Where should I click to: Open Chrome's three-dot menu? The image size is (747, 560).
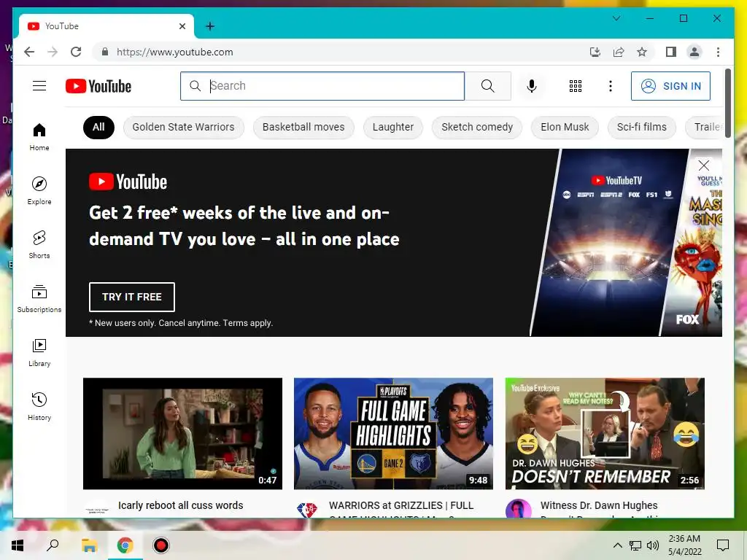tap(718, 52)
